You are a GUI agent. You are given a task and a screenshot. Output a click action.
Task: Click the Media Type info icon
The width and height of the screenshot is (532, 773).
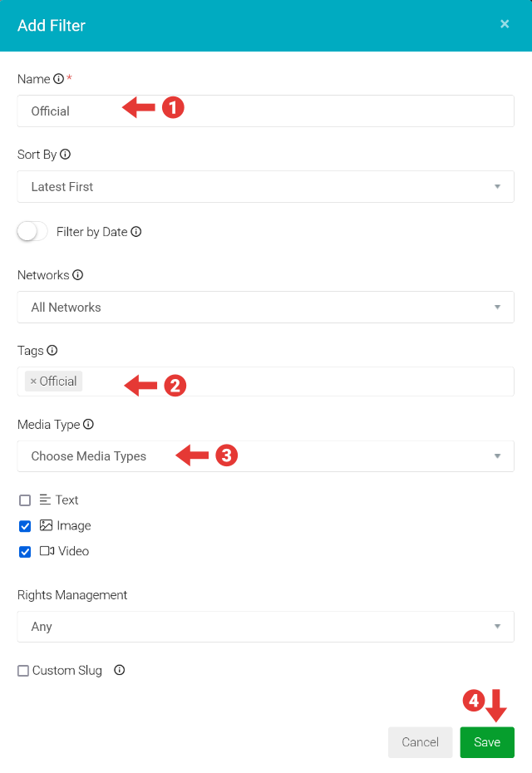90,424
